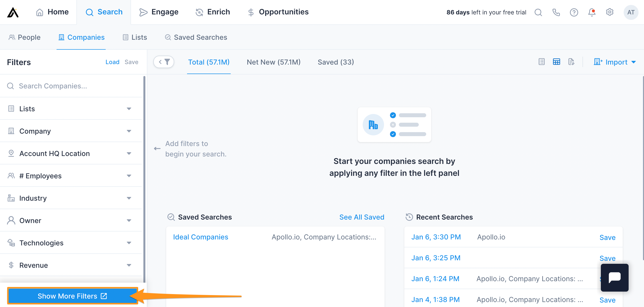
Task: Save the Jan 6, 3:25 PM search
Action: pyautogui.click(x=607, y=258)
